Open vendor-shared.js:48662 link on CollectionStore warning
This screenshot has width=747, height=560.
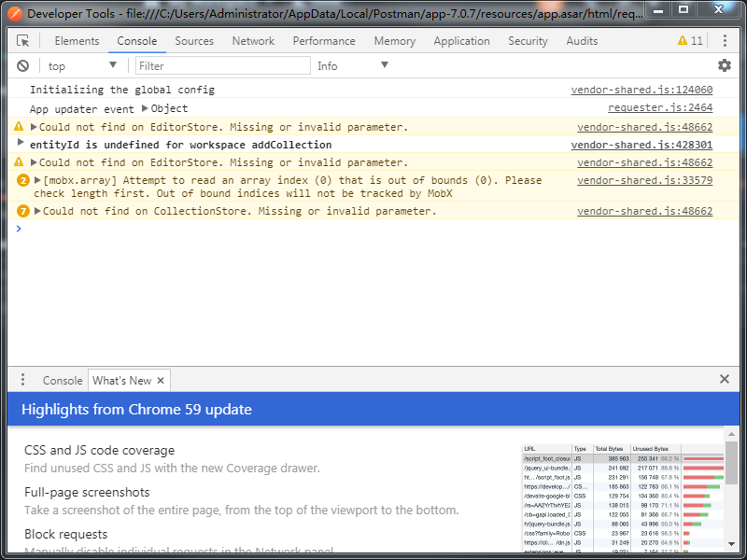coord(644,211)
